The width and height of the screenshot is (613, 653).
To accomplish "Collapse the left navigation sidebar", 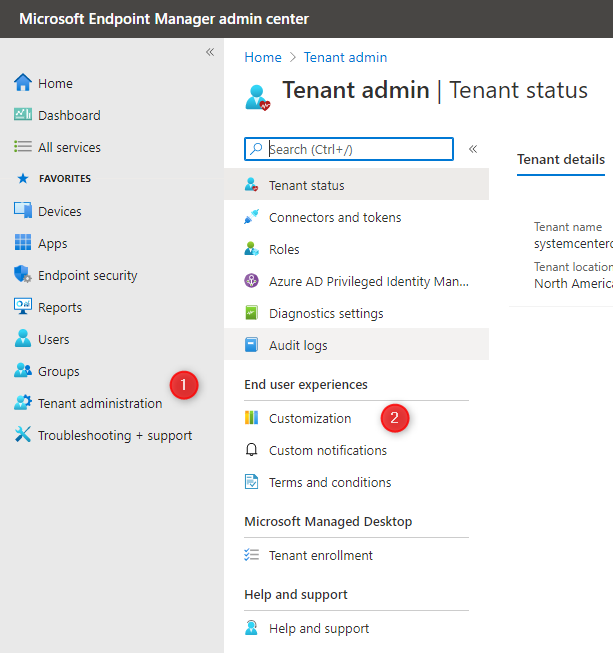I will (x=210, y=52).
